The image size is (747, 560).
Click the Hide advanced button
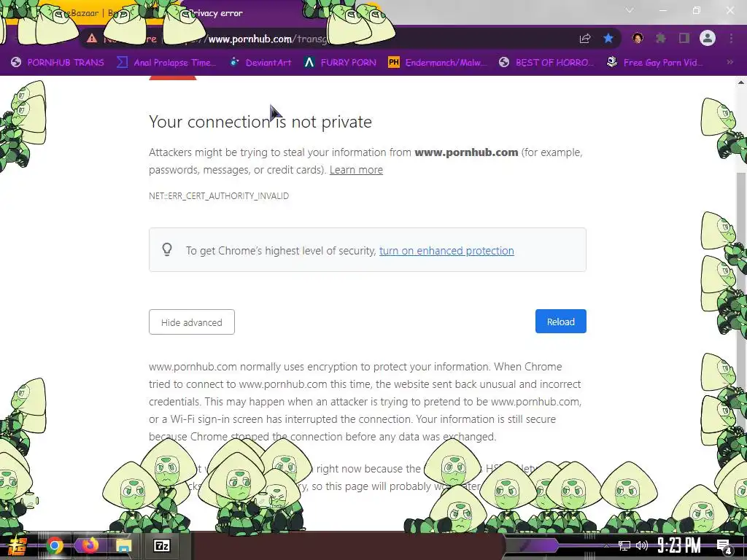point(192,322)
